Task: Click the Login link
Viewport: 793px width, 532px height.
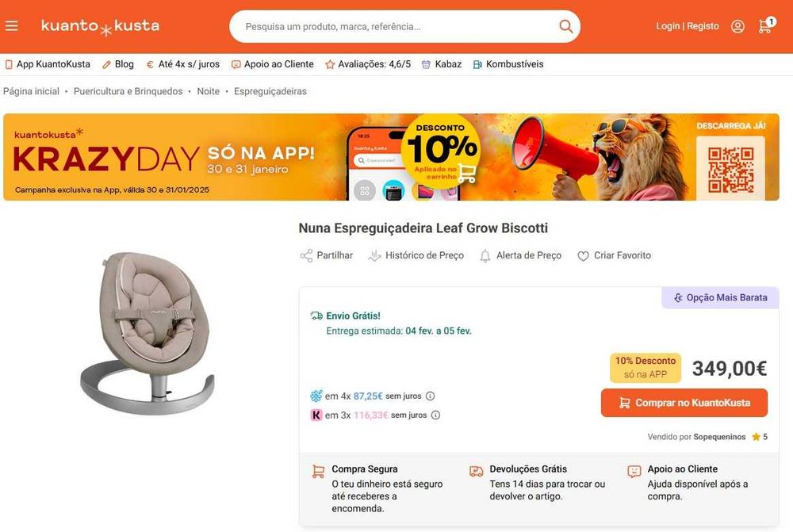Action: [x=668, y=26]
